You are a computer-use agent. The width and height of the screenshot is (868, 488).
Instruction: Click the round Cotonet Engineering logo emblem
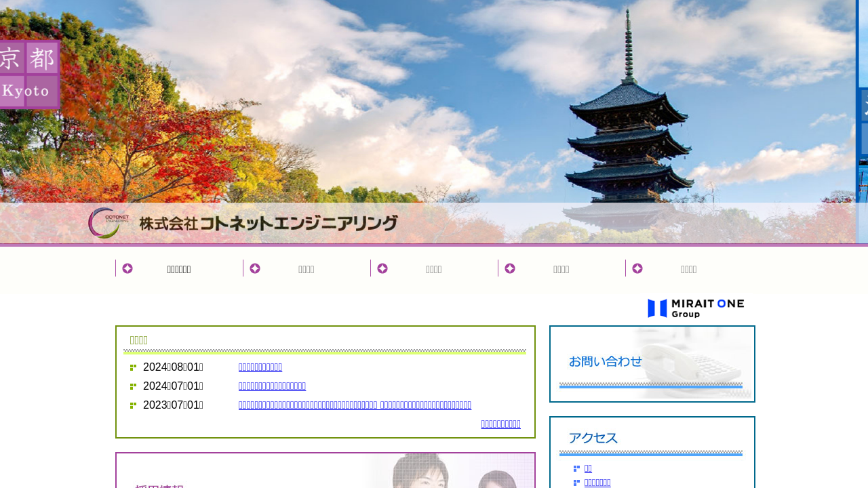coord(104,223)
